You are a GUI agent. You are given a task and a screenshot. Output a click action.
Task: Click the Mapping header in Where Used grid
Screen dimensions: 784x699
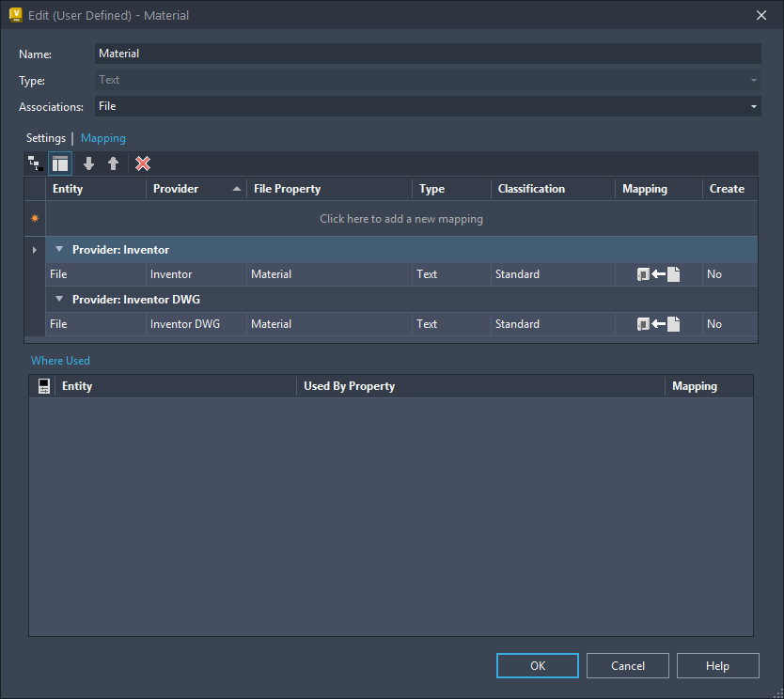pyautogui.click(x=709, y=386)
